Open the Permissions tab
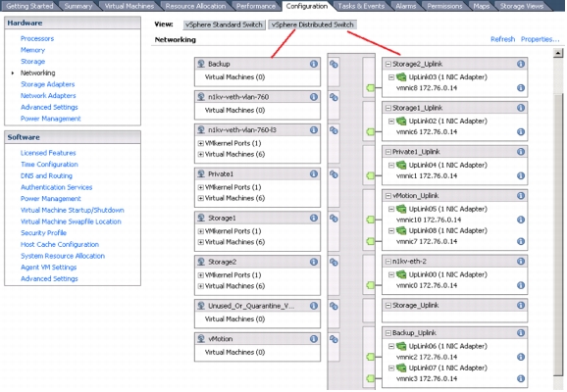This screenshot has height=392, width=567. pos(444,6)
